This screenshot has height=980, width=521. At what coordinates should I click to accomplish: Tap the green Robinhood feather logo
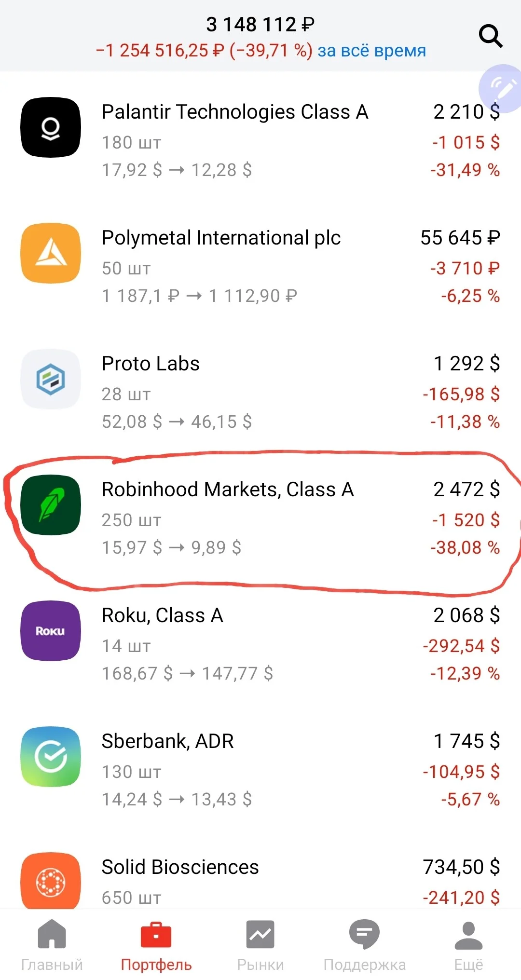[x=51, y=505]
